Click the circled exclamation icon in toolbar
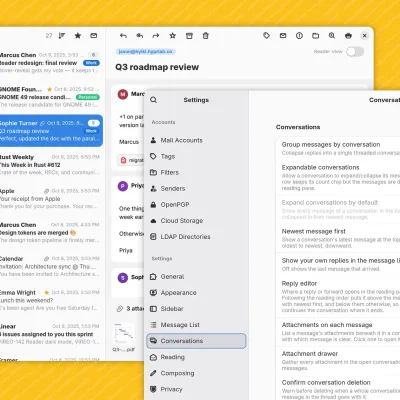This screenshot has height=400, width=400. 299,35
